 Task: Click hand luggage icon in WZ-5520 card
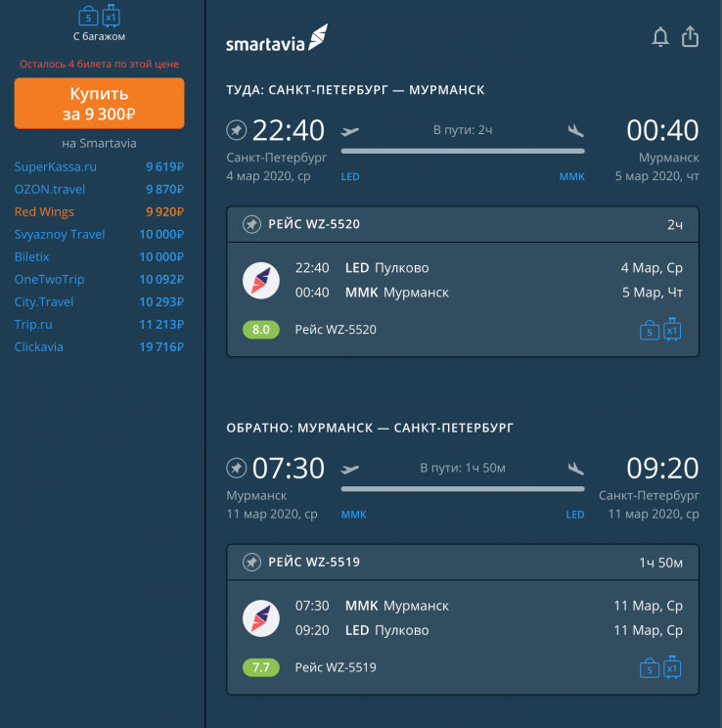pyautogui.click(x=649, y=331)
